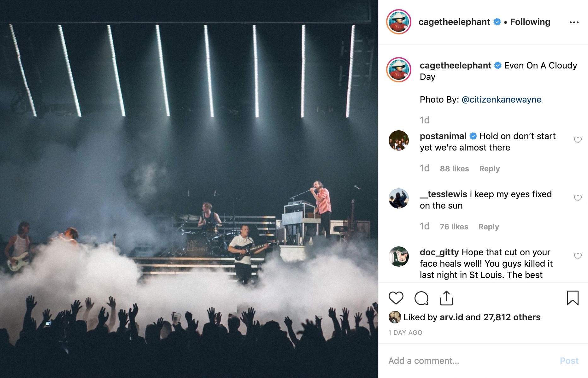Click doc_gitty's avatar image
Image resolution: width=588 pixels, height=378 pixels.
(x=399, y=257)
